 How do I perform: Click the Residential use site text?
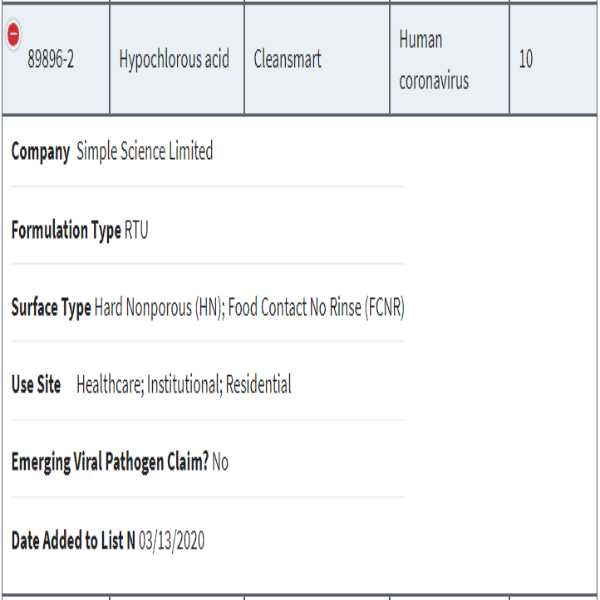[x=258, y=385]
